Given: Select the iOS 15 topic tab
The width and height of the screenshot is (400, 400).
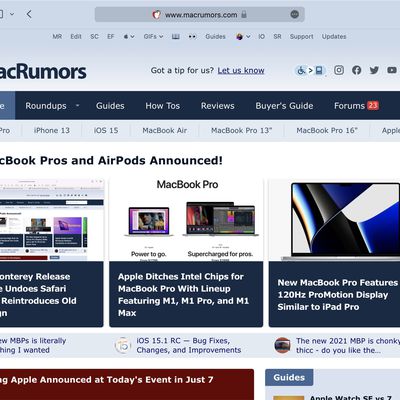Looking at the screenshot, I should click(x=106, y=131).
